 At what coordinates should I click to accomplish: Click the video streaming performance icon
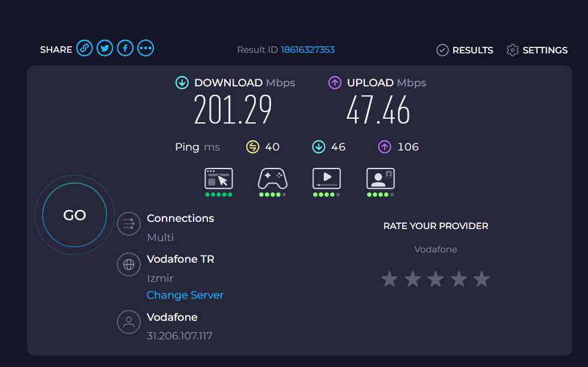(327, 179)
